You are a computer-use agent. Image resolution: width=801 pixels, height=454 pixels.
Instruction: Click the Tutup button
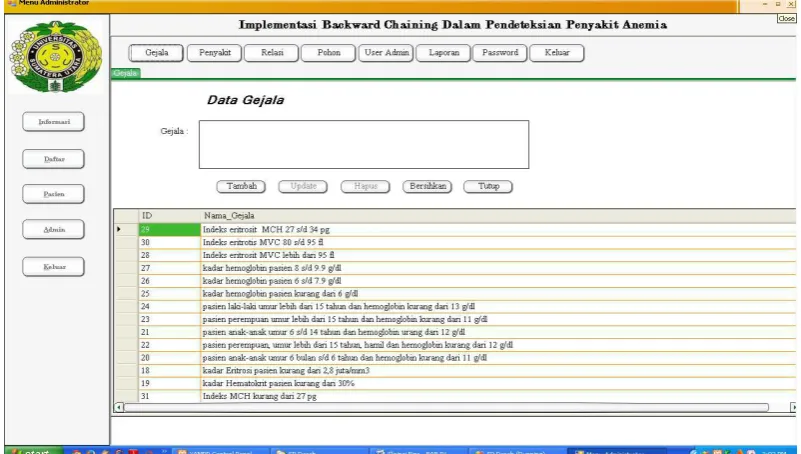pyautogui.click(x=488, y=186)
